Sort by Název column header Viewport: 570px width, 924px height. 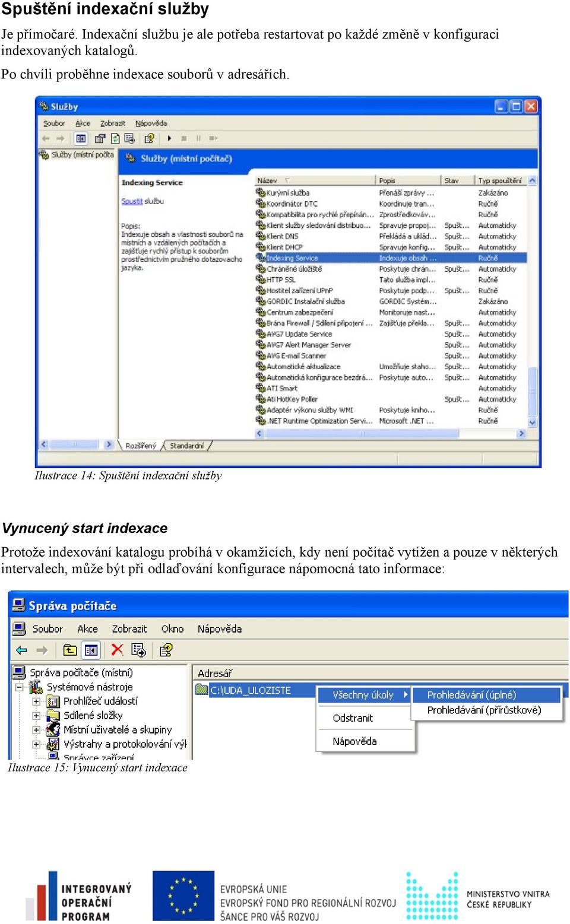(315, 180)
